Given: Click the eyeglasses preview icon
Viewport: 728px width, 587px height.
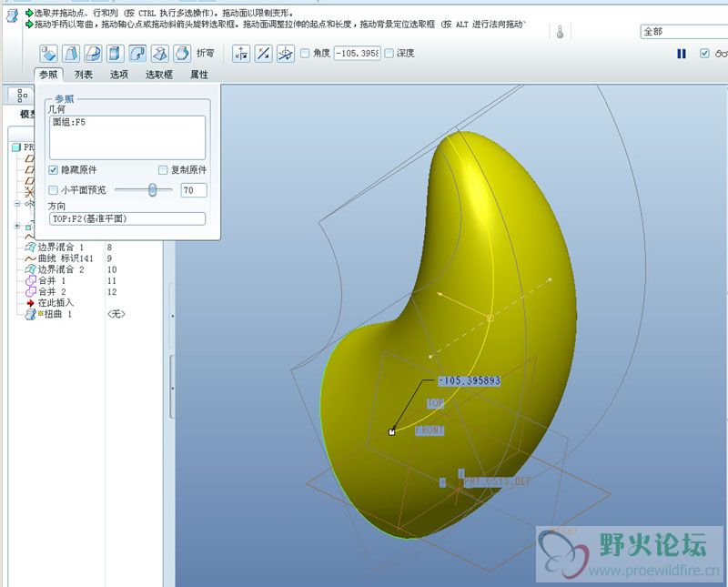Looking at the screenshot, I should [x=722, y=54].
